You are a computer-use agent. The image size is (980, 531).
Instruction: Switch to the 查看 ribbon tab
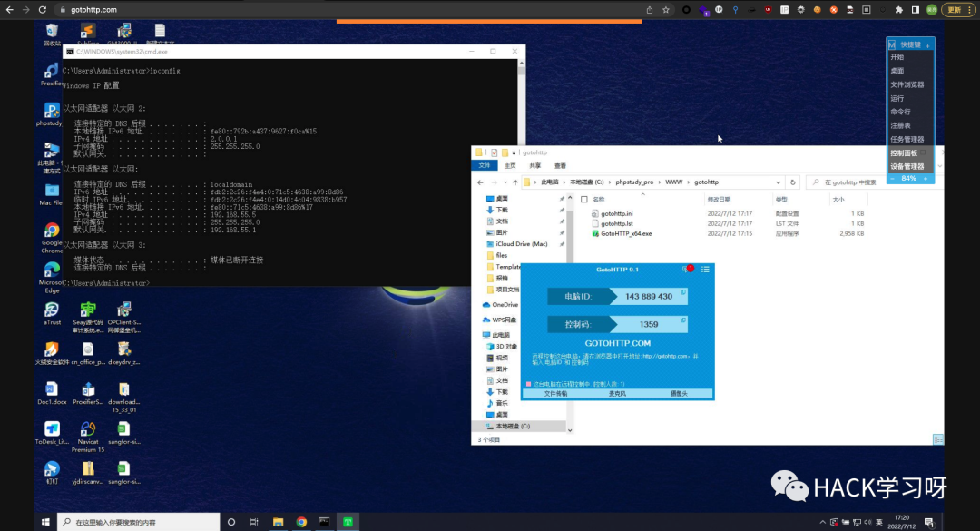click(x=560, y=166)
